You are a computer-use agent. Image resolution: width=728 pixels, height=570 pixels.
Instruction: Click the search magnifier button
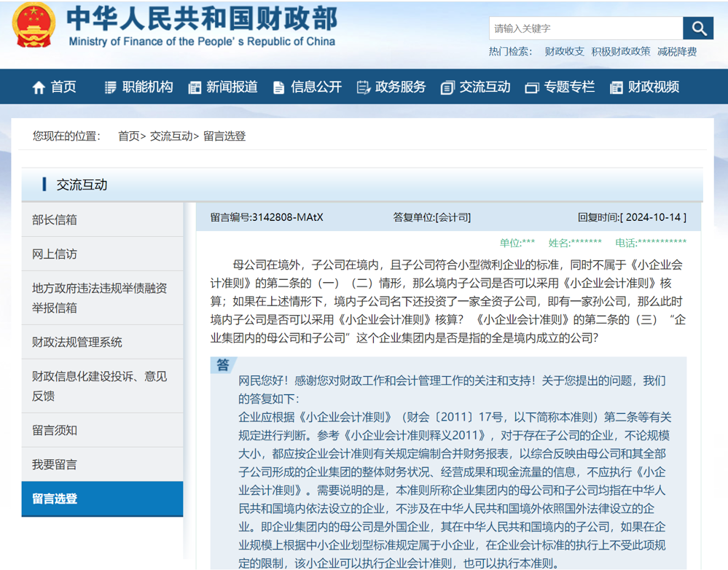(698, 28)
